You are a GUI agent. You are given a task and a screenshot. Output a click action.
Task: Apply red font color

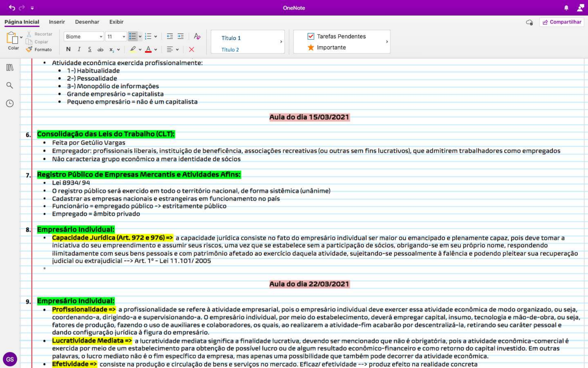tap(148, 49)
